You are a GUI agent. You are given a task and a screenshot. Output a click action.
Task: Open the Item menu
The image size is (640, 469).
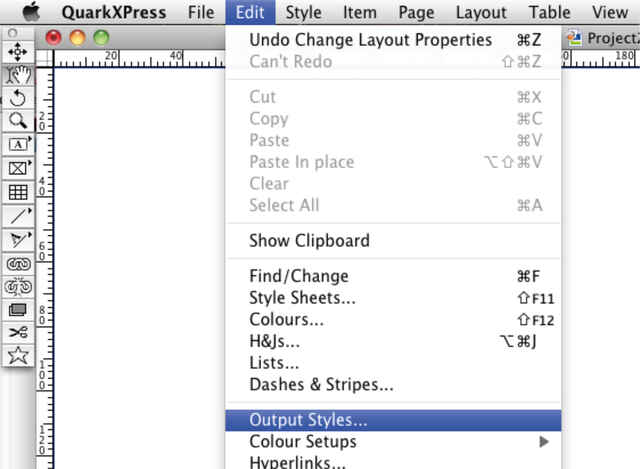click(x=360, y=12)
